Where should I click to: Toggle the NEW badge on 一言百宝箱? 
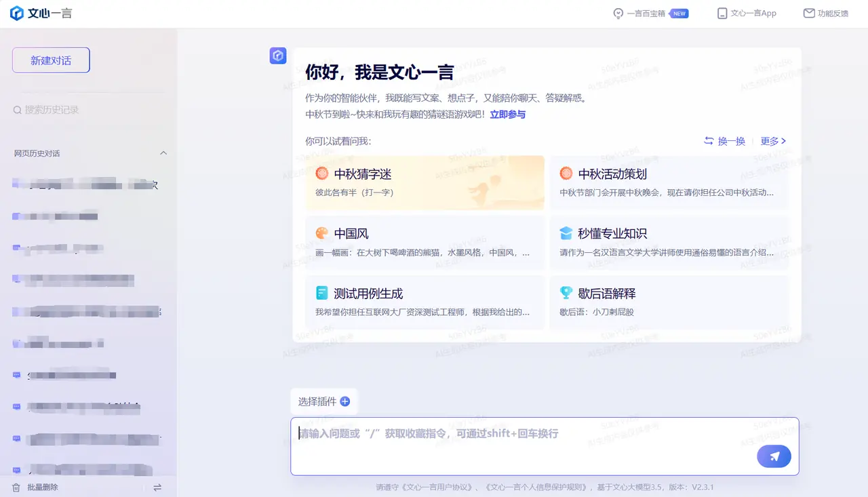point(681,13)
